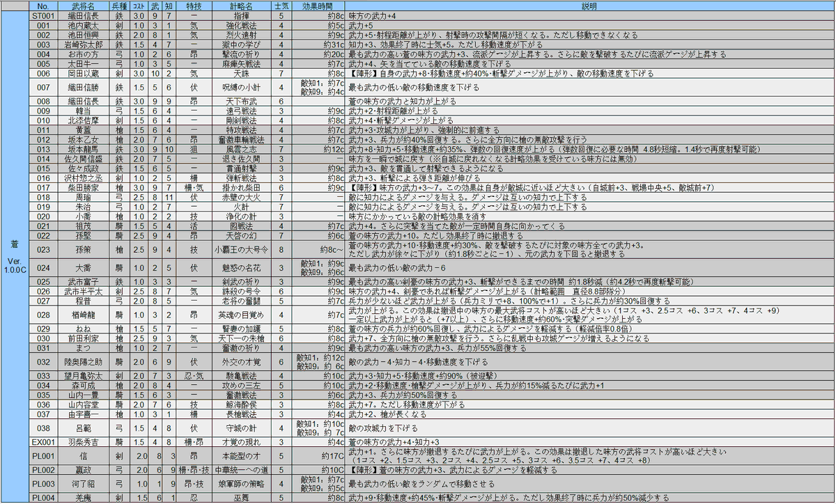
Task: Click the 効果時間 column header
Action: 318,5
